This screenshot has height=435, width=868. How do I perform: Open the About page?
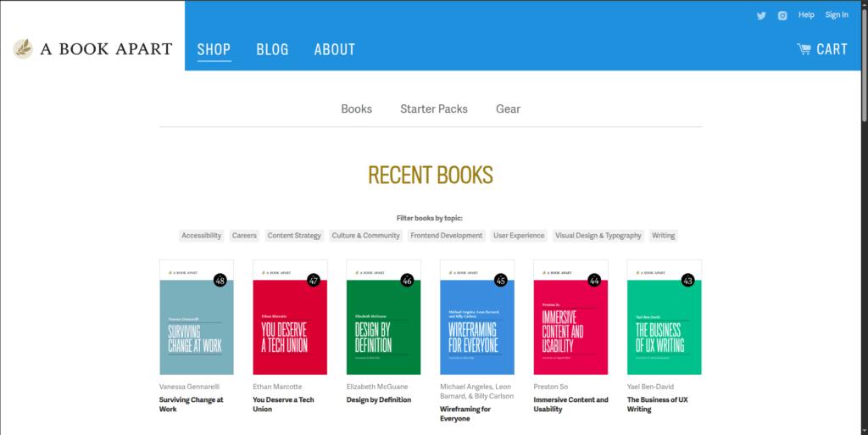(334, 49)
